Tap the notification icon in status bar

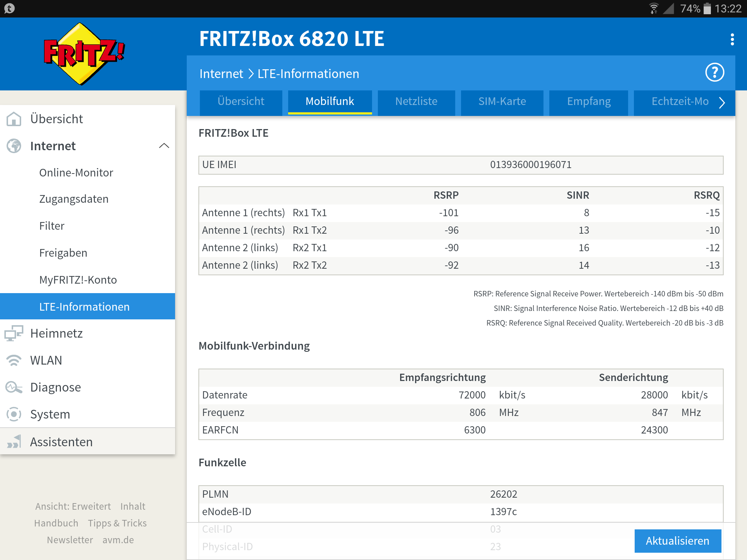[9, 8]
